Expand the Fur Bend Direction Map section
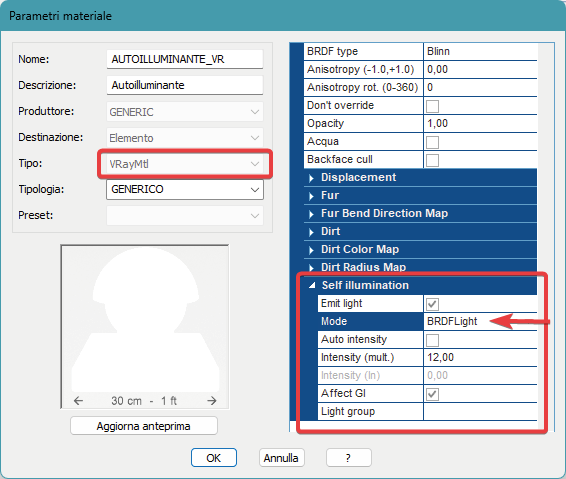The width and height of the screenshot is (566, 479). (311, 214)
